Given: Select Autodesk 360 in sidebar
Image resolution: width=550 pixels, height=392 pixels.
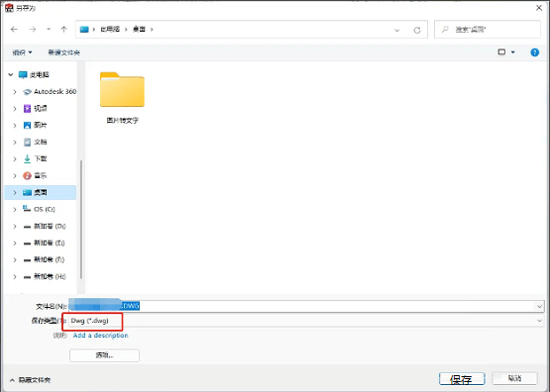Looking at the screenshot, I should click(x=50, y=91).
